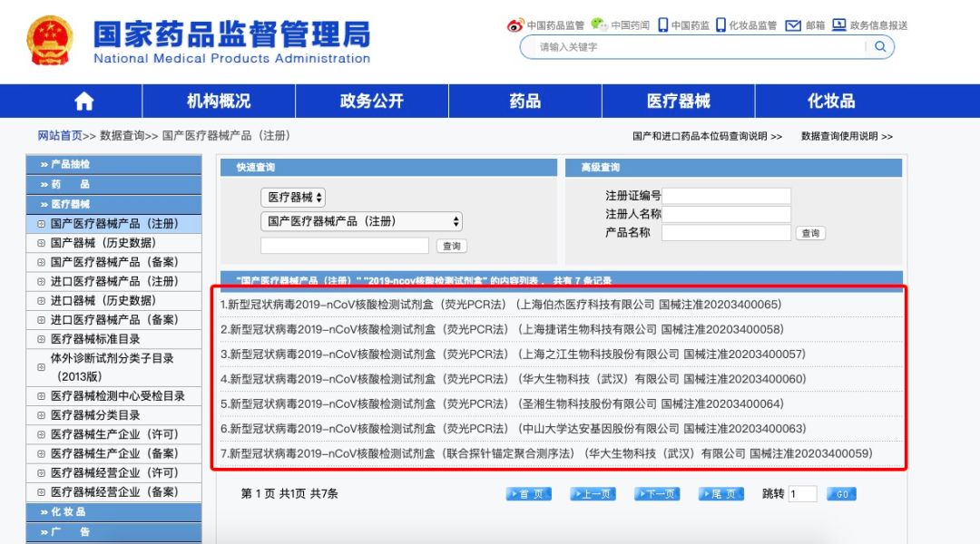Click the home icon in navigation bar

(x=83, y=102)
